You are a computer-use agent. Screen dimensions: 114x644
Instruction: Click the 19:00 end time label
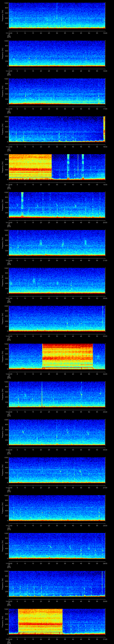pos(105,184)
